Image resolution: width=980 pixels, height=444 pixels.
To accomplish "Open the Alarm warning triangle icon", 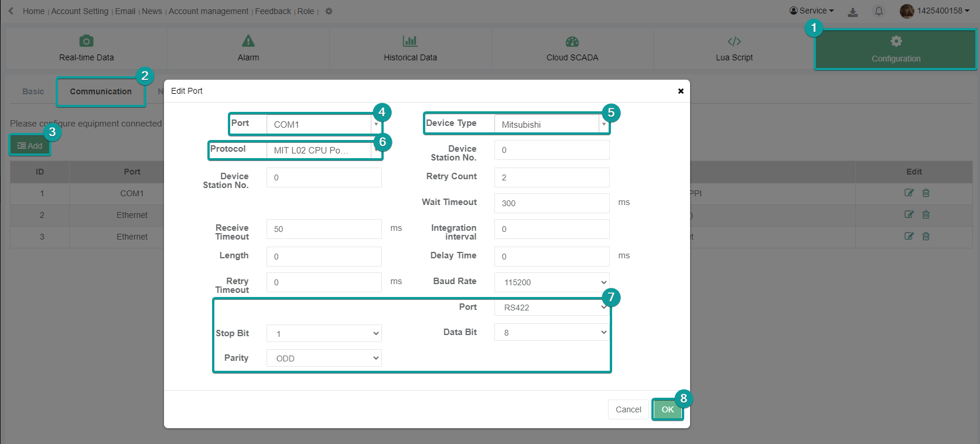I will pos(248,41).
